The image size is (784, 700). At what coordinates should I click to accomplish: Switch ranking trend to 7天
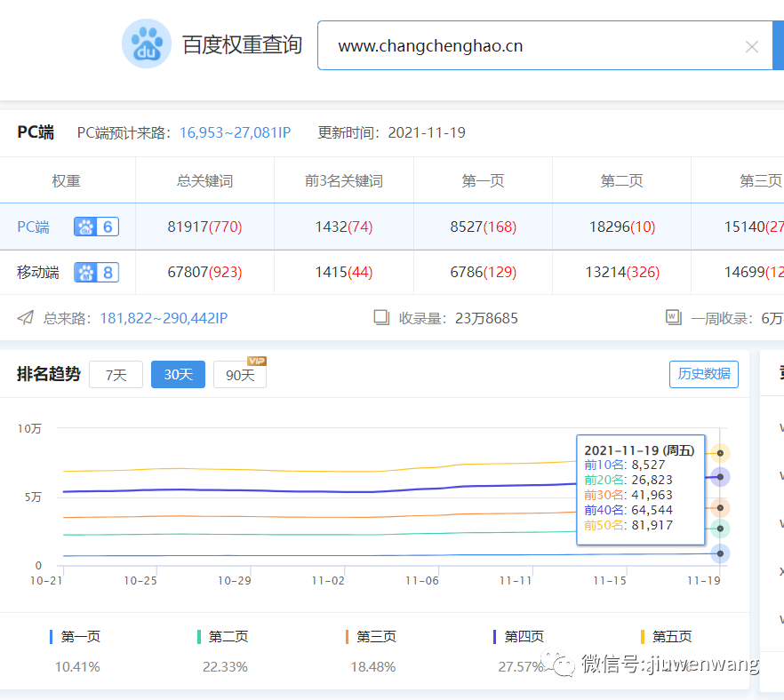[x=116, y=374]
